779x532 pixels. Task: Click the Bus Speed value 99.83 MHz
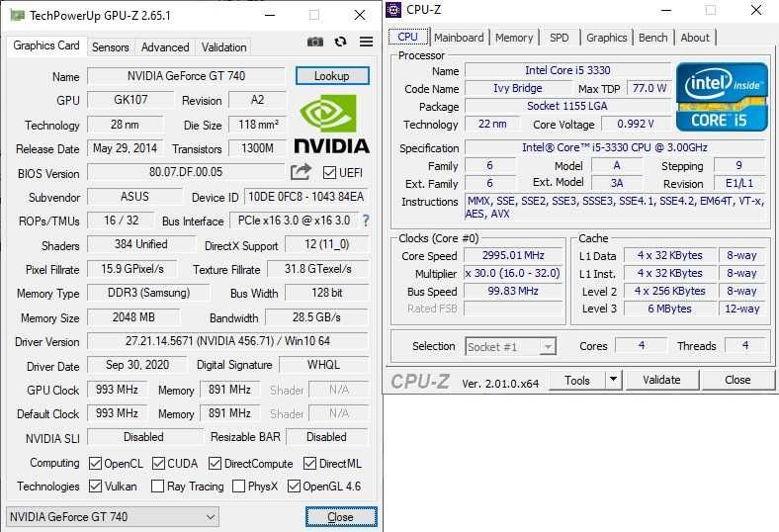point(513,291)
